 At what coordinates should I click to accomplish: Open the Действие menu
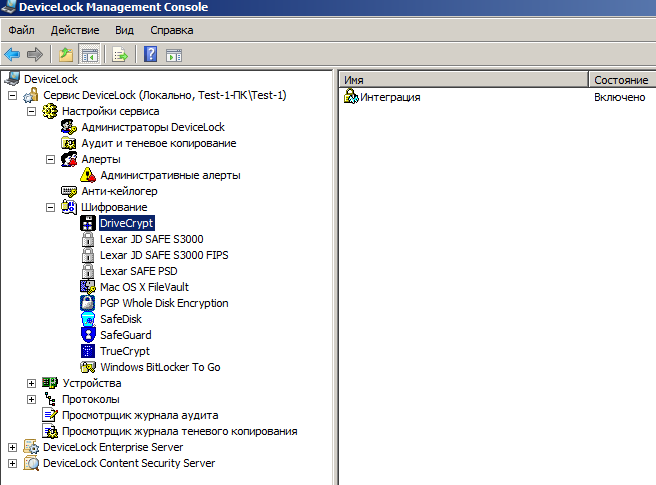tap(75, 30)
